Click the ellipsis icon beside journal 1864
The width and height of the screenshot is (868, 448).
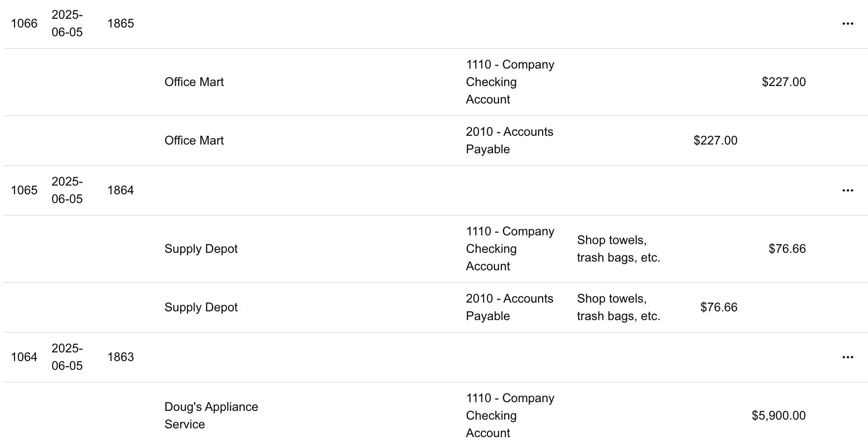[848, 190]
